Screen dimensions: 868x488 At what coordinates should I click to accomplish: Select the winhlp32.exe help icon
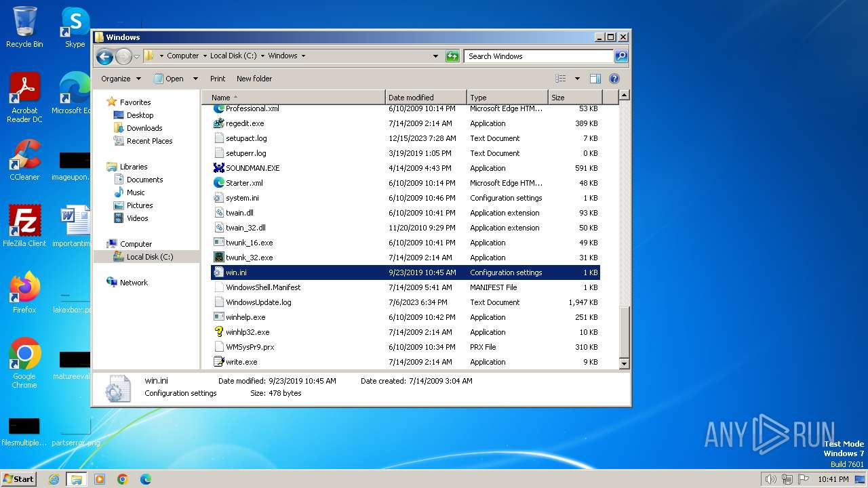click(218, 332)
